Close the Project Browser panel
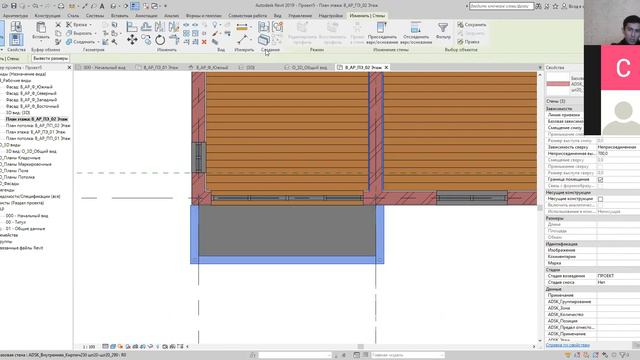The height and width of the screenshot is (360, 640). (69, 67)
